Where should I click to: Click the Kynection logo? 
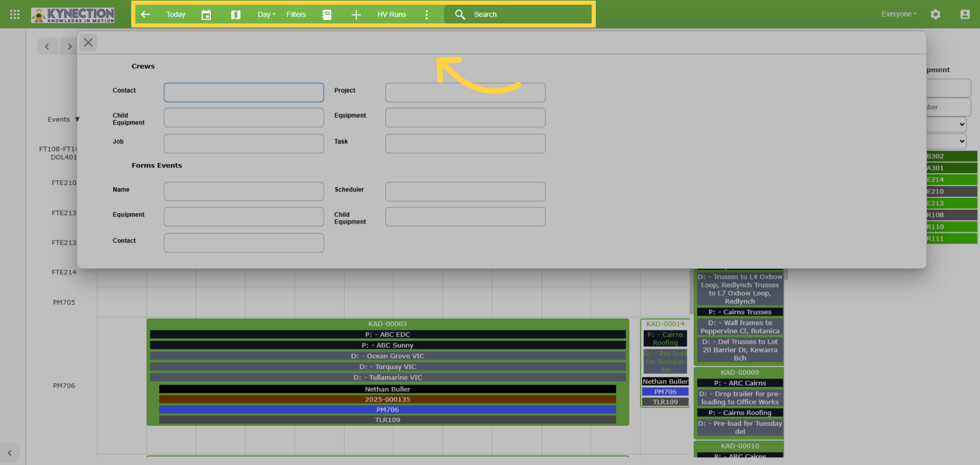coord(73,15)
